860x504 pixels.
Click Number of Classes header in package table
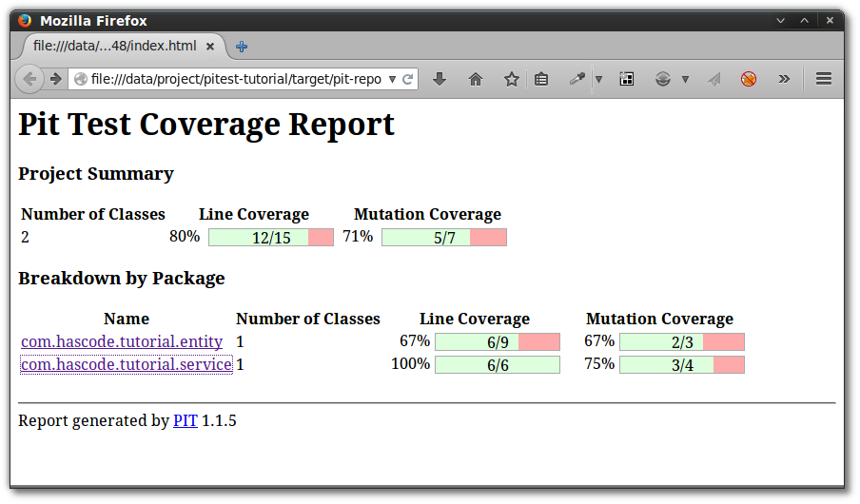pos(307,319)
